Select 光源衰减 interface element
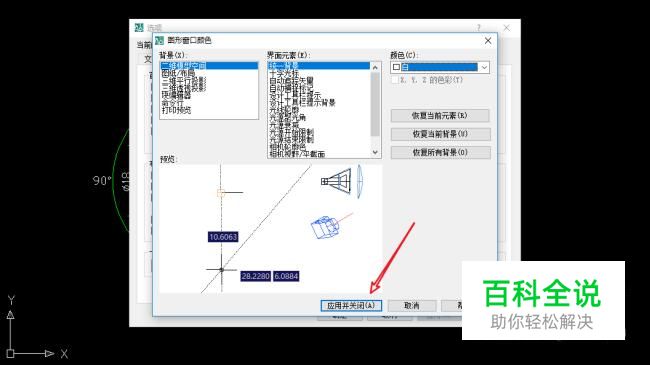Viewport: 650px width, 365px height. coord(284,124)
